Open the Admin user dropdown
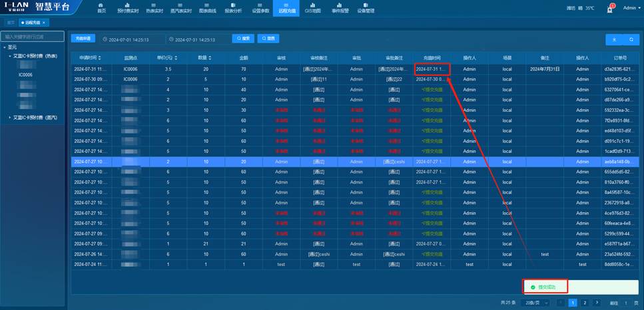The height and width of the screenshot is (310, 644). (x=631, y=8)
